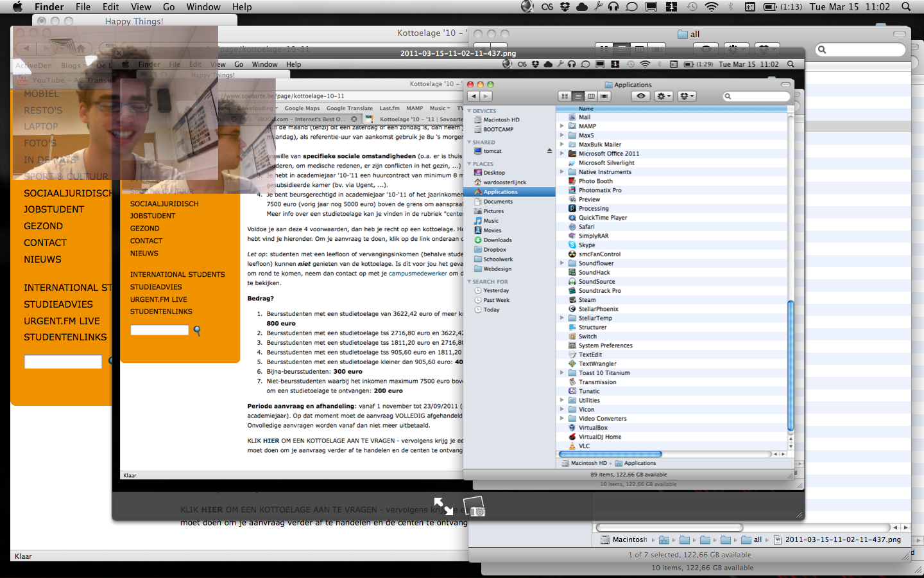Viewport: 924px width, 578px height.
Task: Click URGENT.FM LIVE in the large left browser sidebar
Action: [62, 321]
